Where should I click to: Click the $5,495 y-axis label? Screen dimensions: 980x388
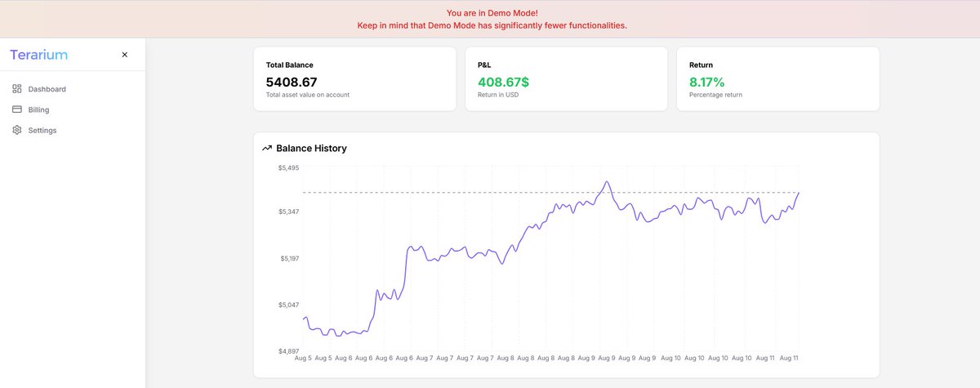tap(288, 167)
